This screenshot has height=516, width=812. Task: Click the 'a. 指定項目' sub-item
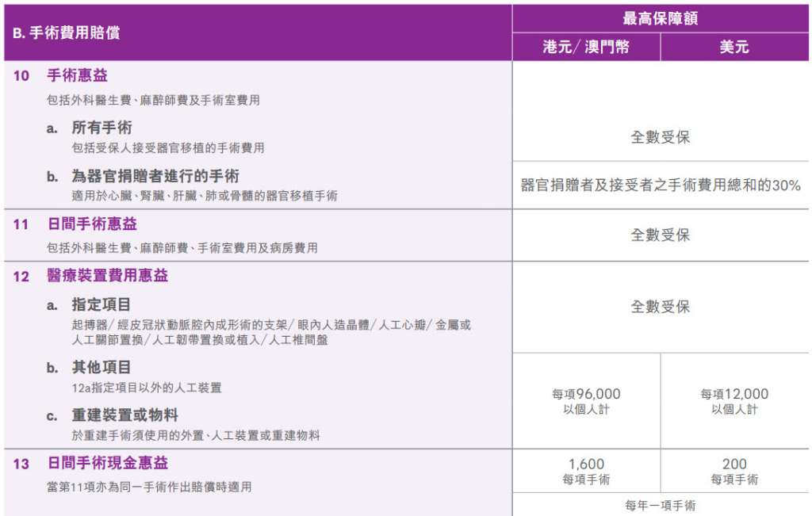(x=102, y=305)
